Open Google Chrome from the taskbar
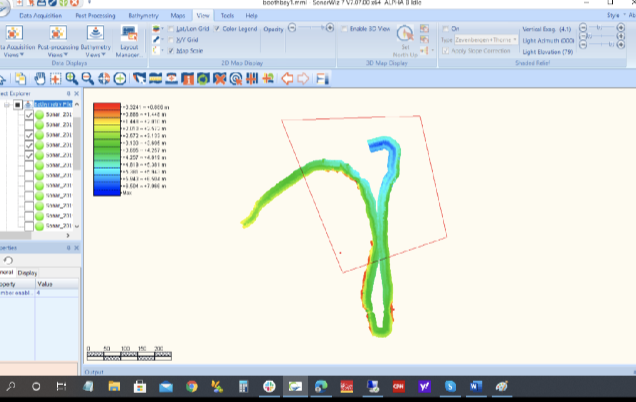The height and width of the screenshot is (402, 636). point(191,386)
